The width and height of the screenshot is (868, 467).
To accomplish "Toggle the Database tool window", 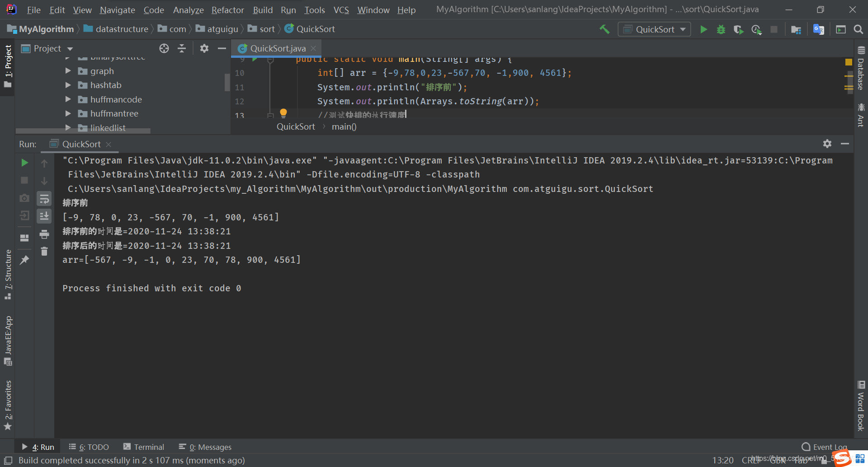I will (861, 68).
